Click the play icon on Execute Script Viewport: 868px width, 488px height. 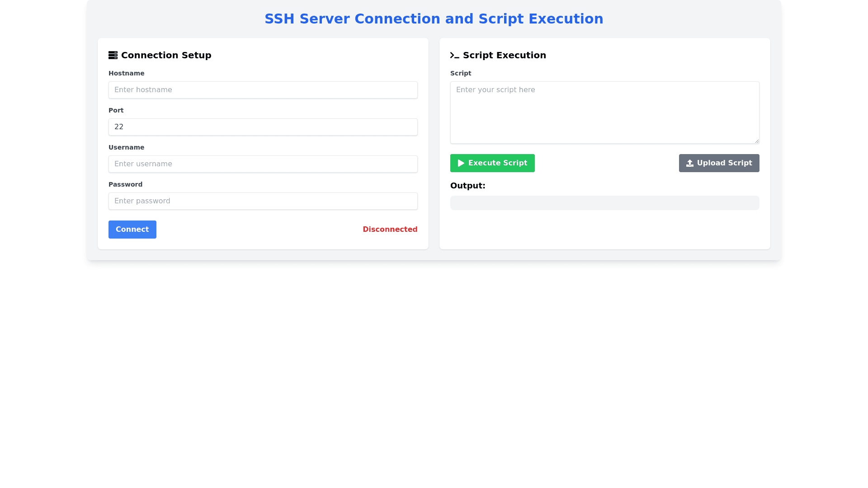pyautogui.click(x=461, y=163)
